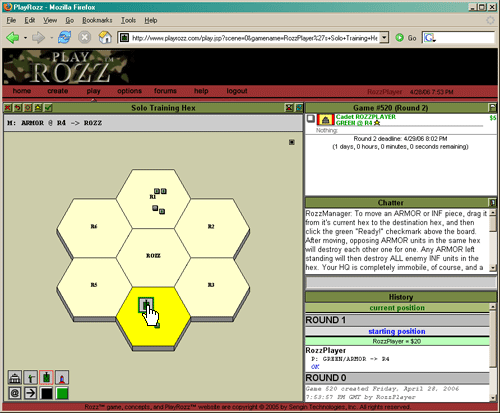Click the undo arrow icon above the board
The width and height of the screenshot is (500, 413).
pyautogui.click(x=18, y=108)
